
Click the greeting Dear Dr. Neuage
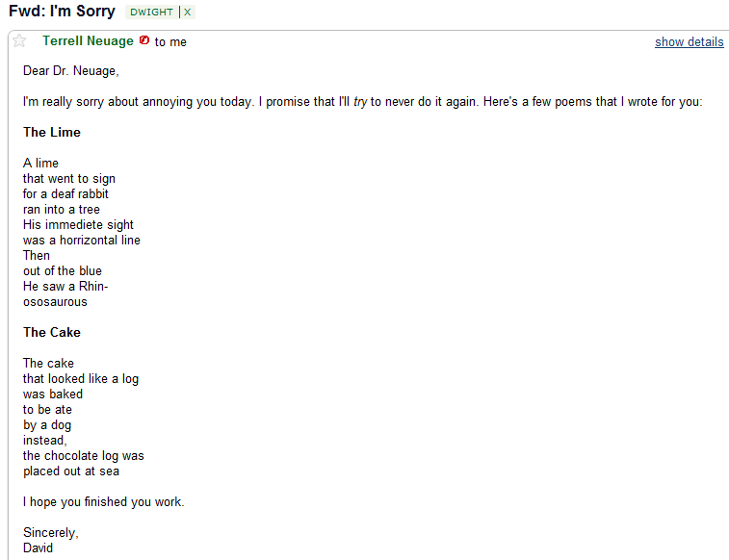(71, 70)
